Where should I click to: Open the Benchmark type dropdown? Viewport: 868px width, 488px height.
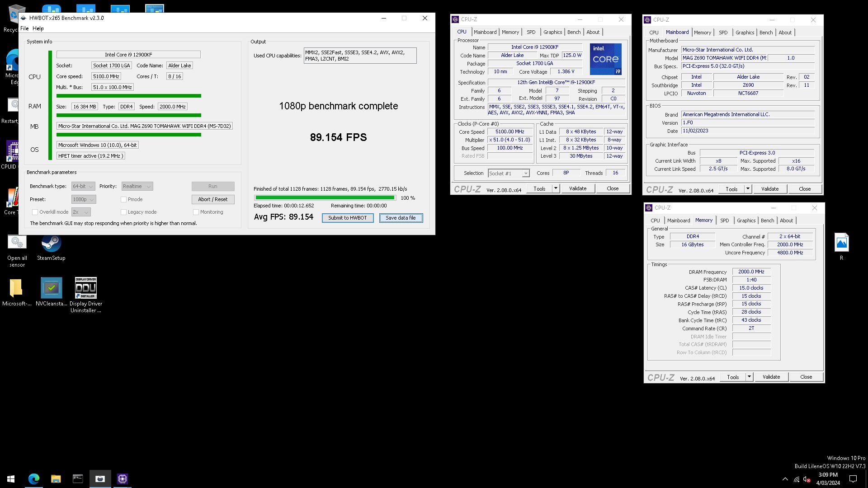pos(83,186)
